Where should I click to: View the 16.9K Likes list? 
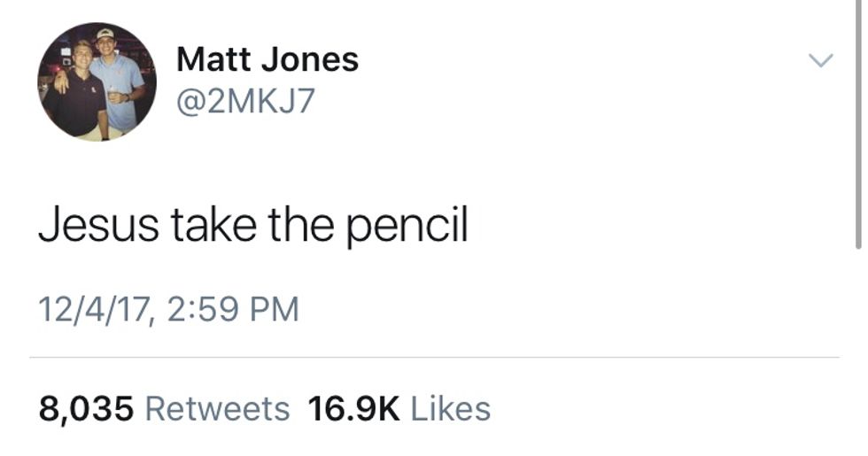click(x=398, y=408)
